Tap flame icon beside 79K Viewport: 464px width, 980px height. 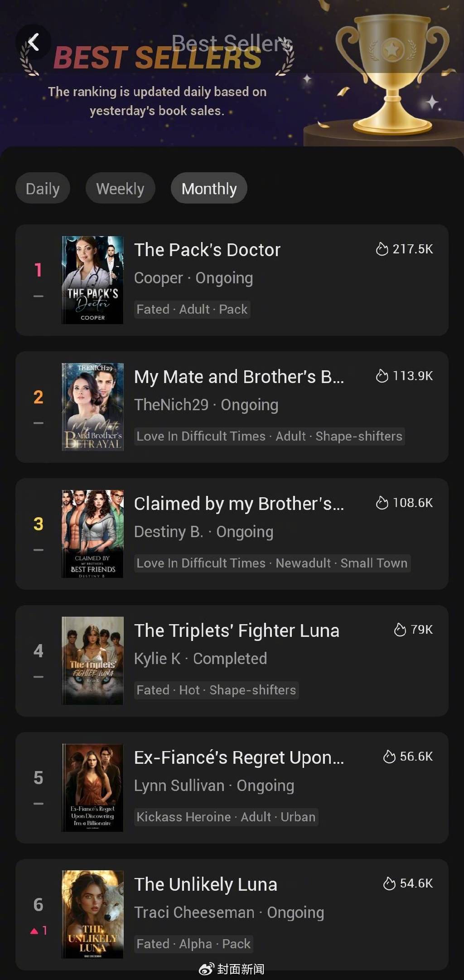[400, 630]
